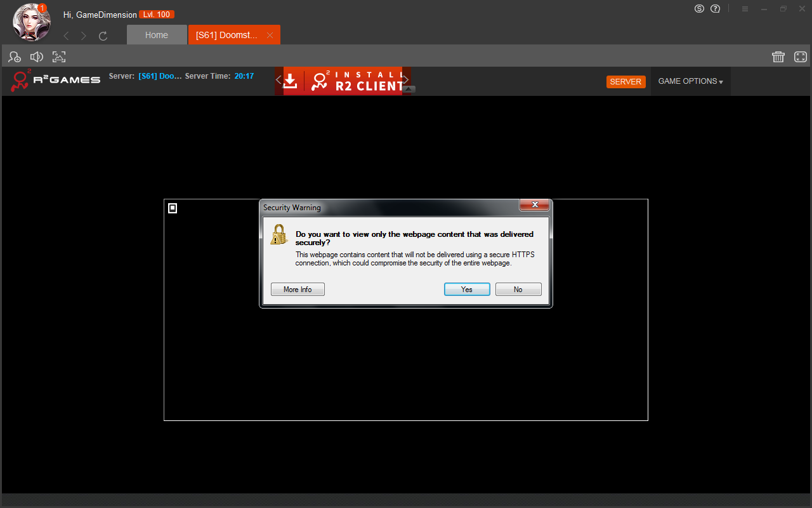Click the user avatar picture

point(32,22)
